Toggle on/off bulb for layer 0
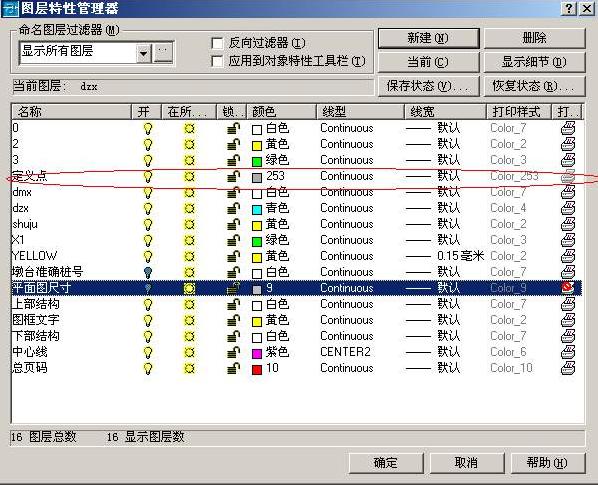598x485 pixels. [148, 128]
